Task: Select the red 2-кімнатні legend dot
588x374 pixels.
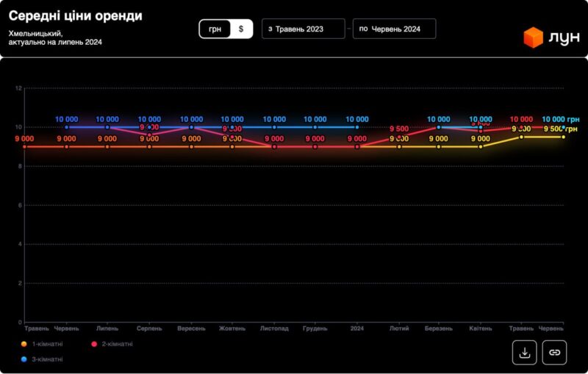Action: (94, 344)
